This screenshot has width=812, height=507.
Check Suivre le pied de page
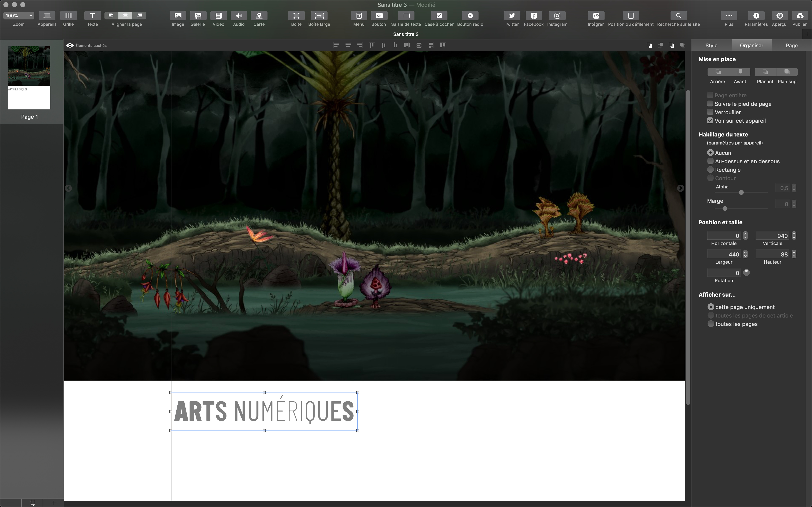pos(710,104)
